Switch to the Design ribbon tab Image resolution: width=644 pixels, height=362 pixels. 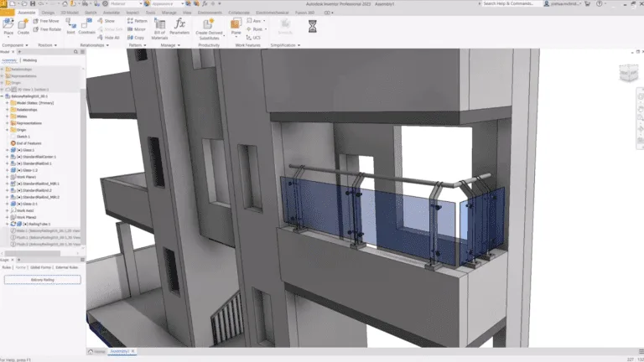(47, 13)
